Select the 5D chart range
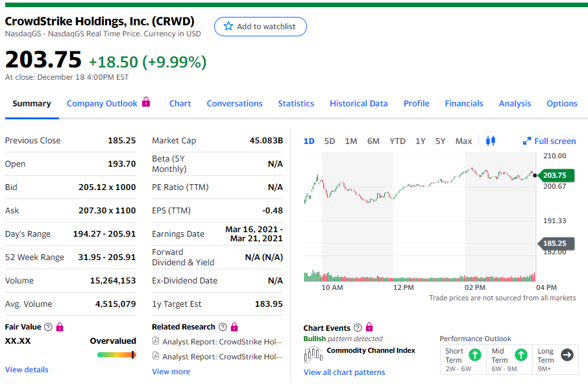Viewport: 588px width, 384px height. 330,141
